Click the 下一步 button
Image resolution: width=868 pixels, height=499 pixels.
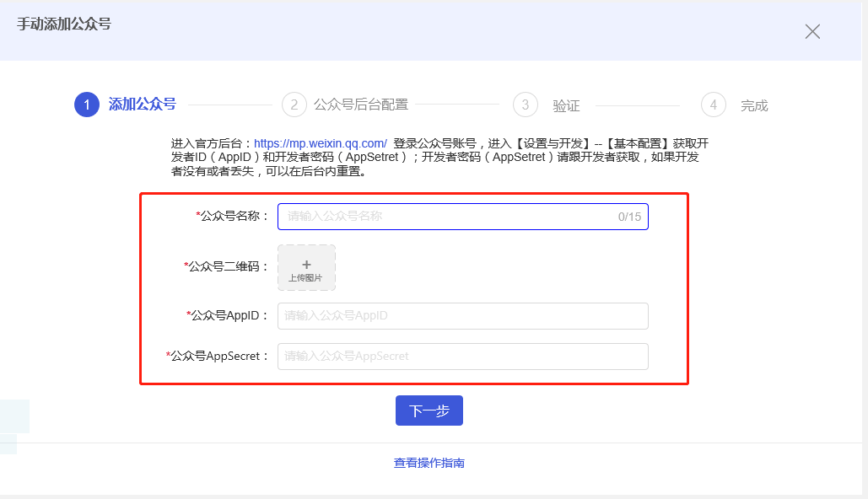tap(429, 410)
